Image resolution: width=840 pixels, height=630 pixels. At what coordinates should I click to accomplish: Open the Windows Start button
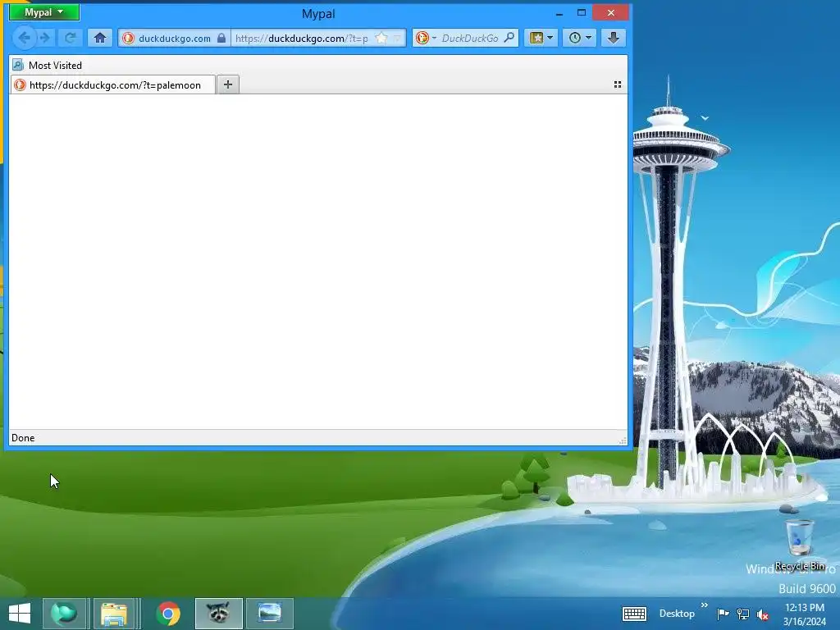[20, 614]
